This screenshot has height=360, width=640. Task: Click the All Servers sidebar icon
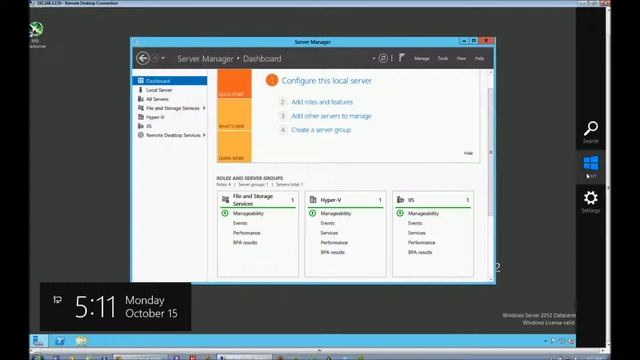[141, 99]
